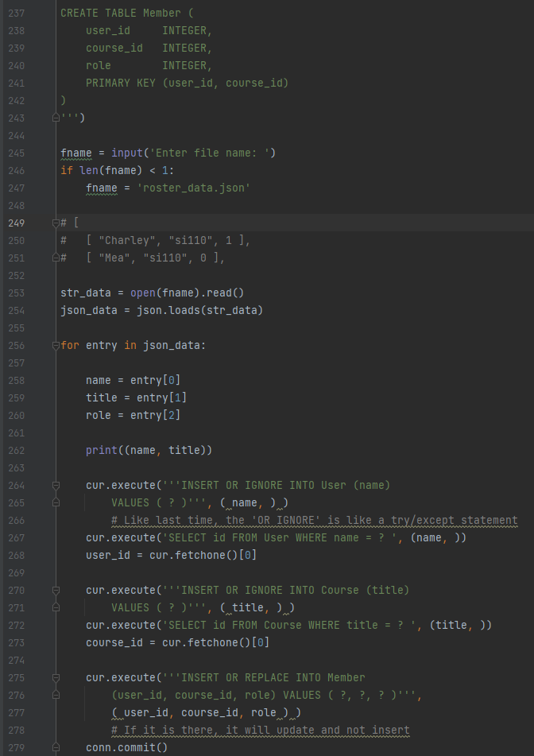Click 'INSERT OR IGNORE INTO Course' text
This screenshot has width=534, height=756.
click(x=270, y=590)
